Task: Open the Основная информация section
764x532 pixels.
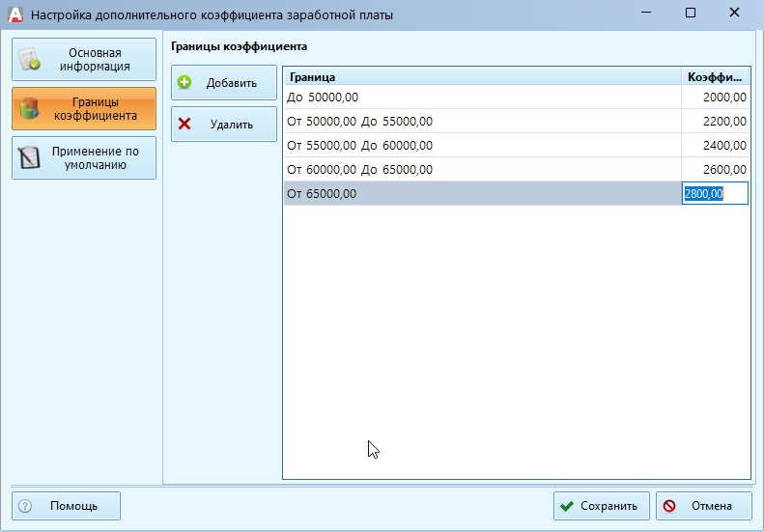Action: 84,60
